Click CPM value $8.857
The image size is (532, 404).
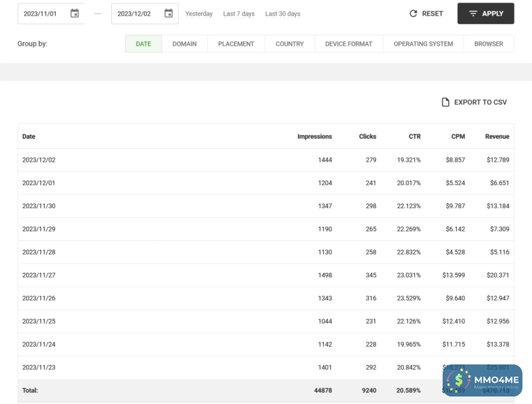(x=456, y=160)
